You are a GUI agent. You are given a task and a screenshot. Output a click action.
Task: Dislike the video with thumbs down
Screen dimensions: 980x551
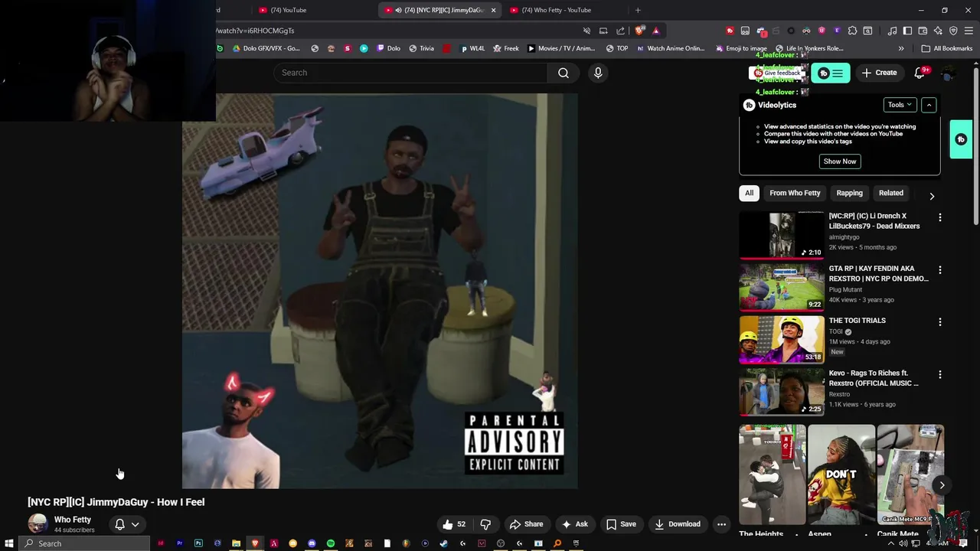(x=485, y=524)
